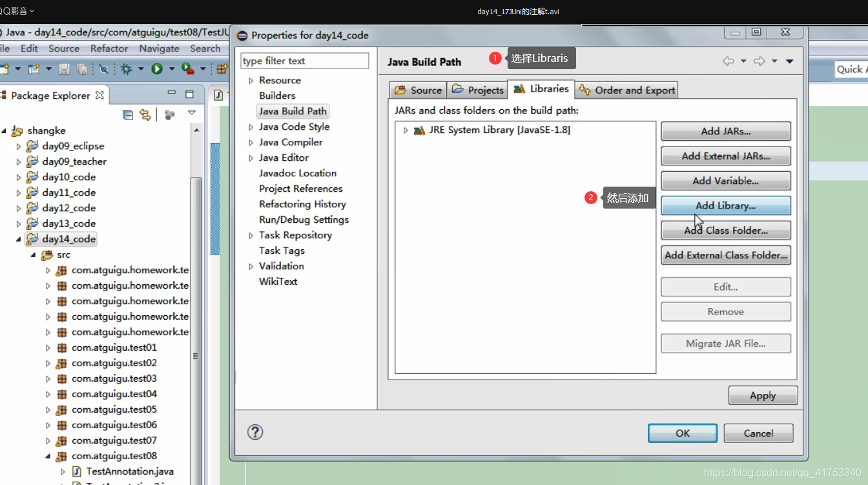Click Add Library... button

726,205
